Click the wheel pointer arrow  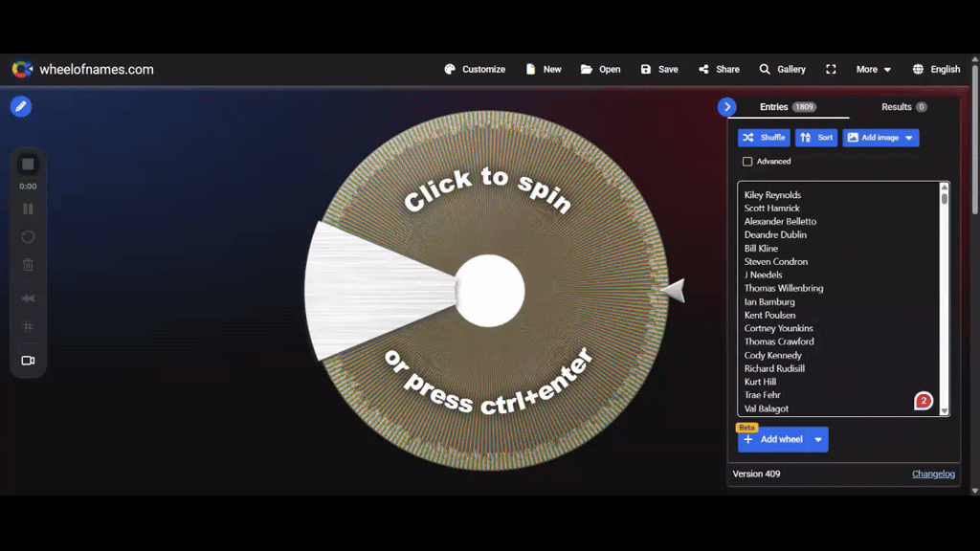(673, 291)
